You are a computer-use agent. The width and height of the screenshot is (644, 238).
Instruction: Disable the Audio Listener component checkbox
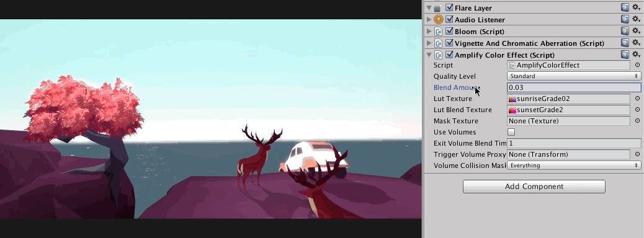449,19
